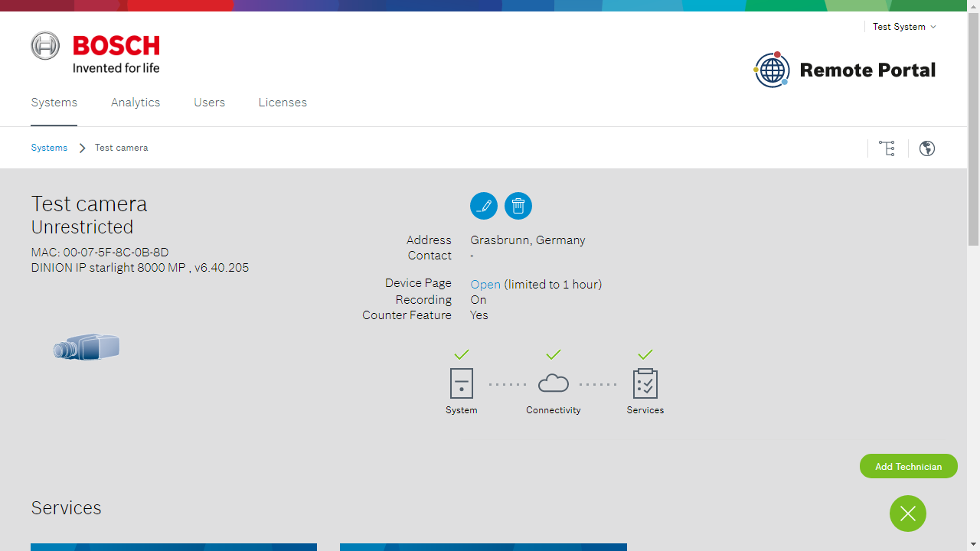
Task: Click the Connectivity cloud icon
Action: pos(553,383)
